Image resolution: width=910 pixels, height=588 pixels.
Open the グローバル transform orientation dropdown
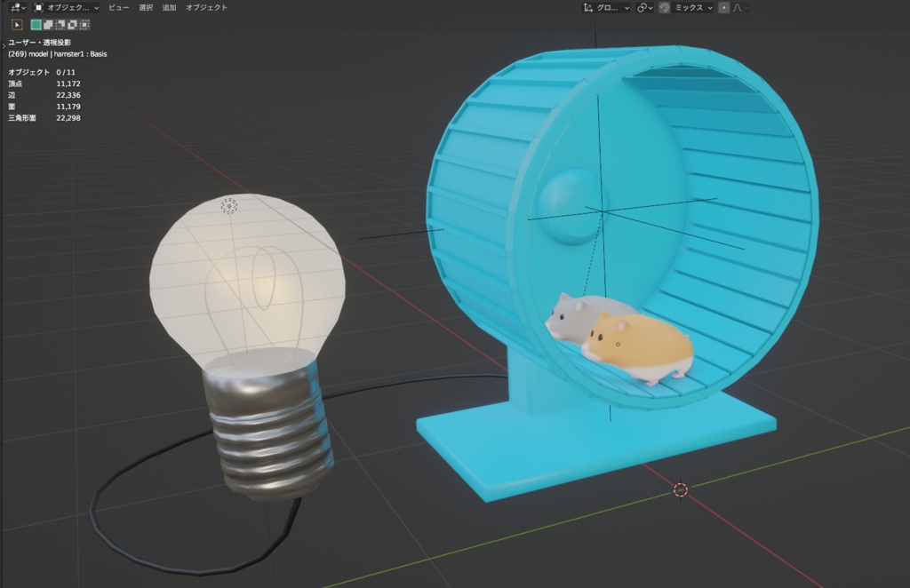click(x=606, y=8)
